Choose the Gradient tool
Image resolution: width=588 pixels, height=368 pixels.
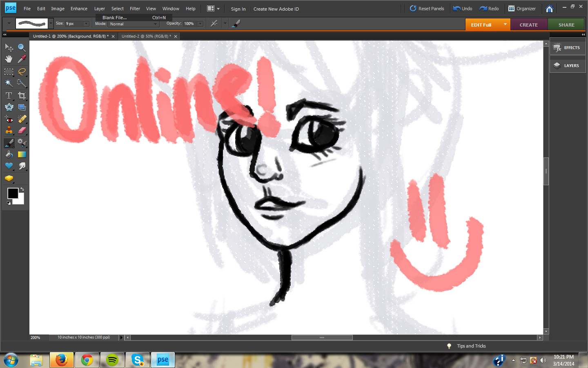click(x=22, y=155)
